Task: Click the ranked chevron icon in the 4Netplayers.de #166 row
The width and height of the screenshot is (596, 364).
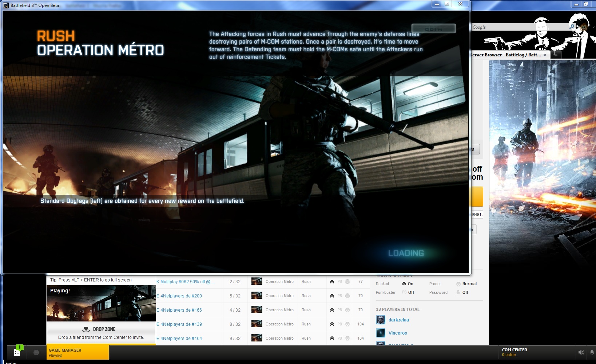Action: (x=332, y=310)
